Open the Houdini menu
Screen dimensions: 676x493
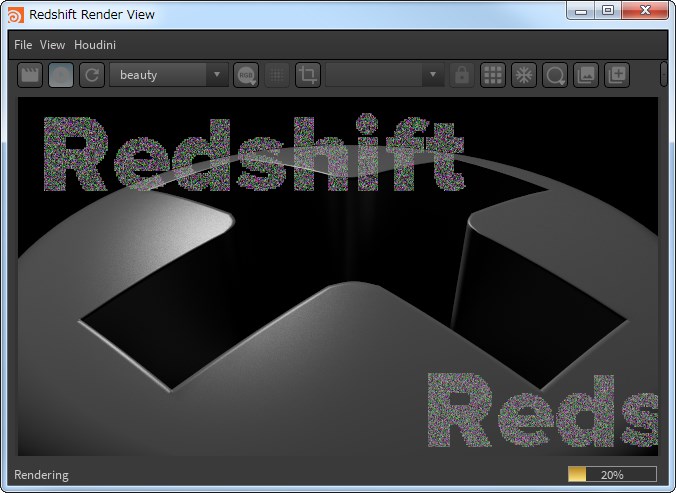95,45
